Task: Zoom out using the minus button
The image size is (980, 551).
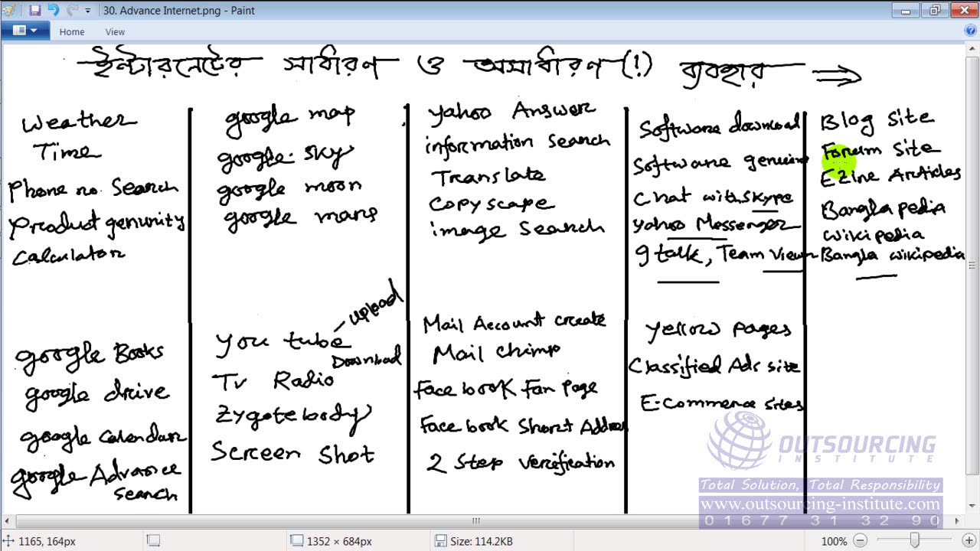Action: 860,541
